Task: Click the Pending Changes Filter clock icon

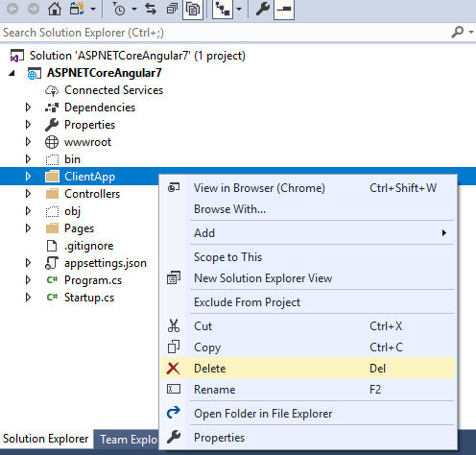Action: (x=119, y=9)
